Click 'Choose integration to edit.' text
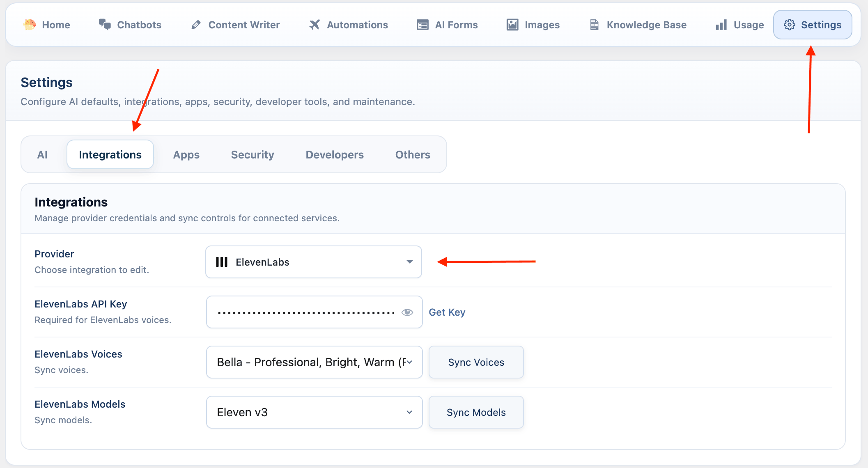Screen dimensions: 868x468 [x=92, y=270]
